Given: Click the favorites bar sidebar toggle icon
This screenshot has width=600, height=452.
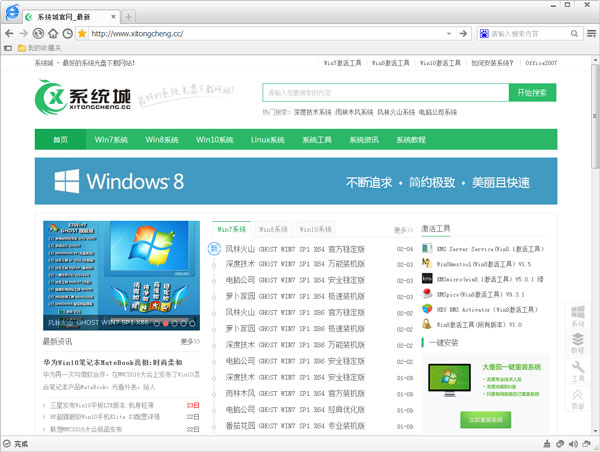Looking at the screenshot, I should coord(8,48).
